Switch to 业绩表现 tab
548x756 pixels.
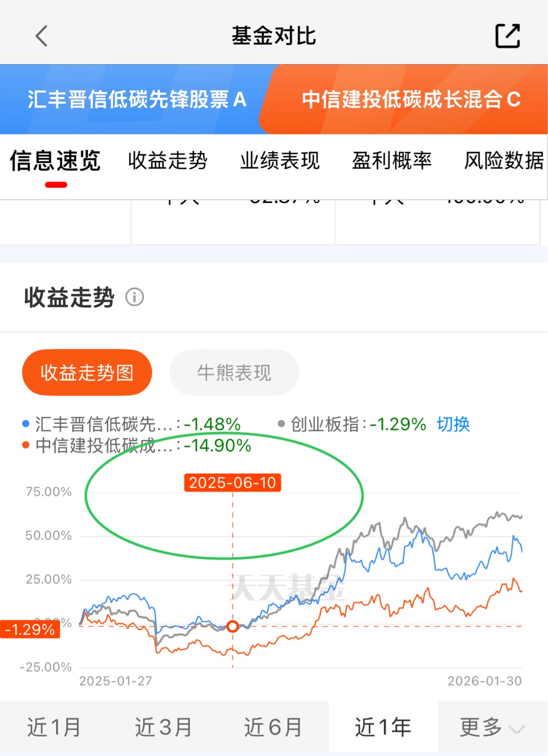[x=280, y=161]
